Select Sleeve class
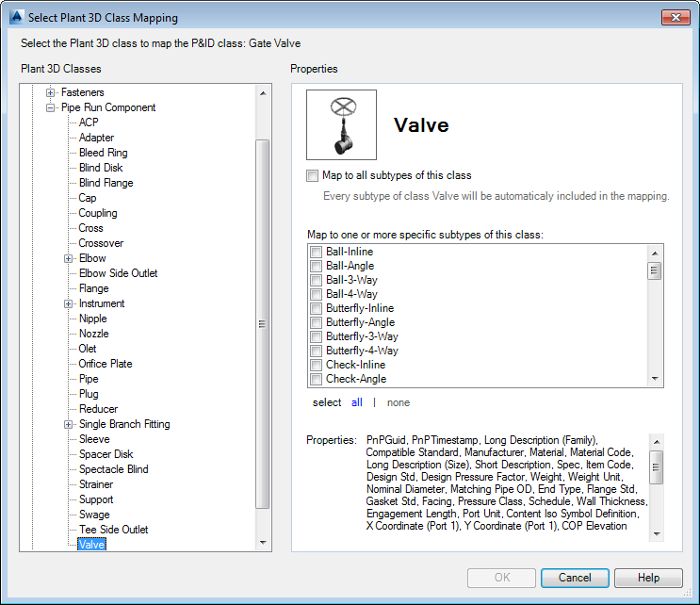 coord(94,439)
